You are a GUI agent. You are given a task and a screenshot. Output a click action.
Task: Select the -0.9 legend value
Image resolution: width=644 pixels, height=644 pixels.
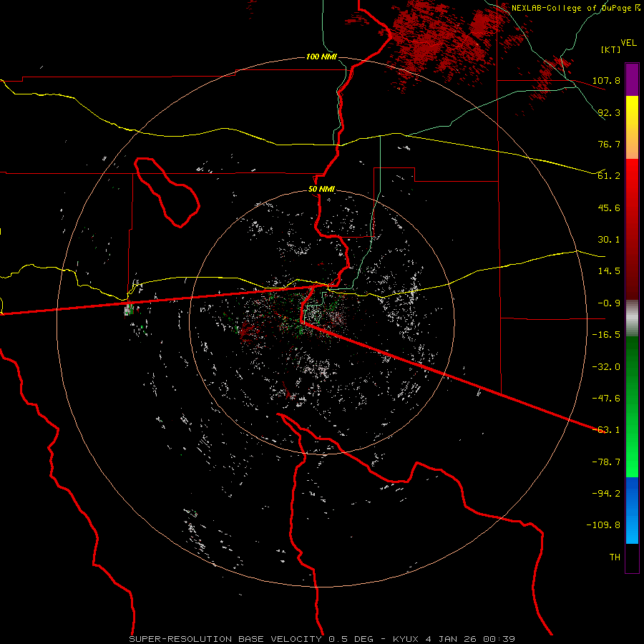(x=609, y=303)
